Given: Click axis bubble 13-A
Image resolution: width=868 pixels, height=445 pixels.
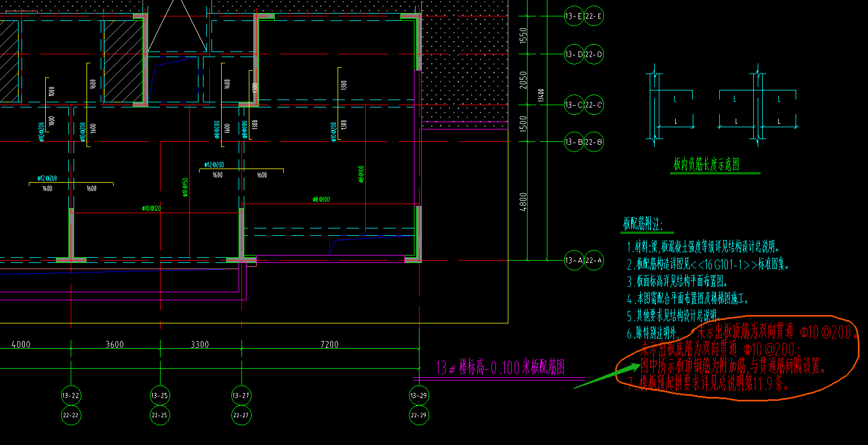Looking at the screenshot, I should click(x=574, y=261).
